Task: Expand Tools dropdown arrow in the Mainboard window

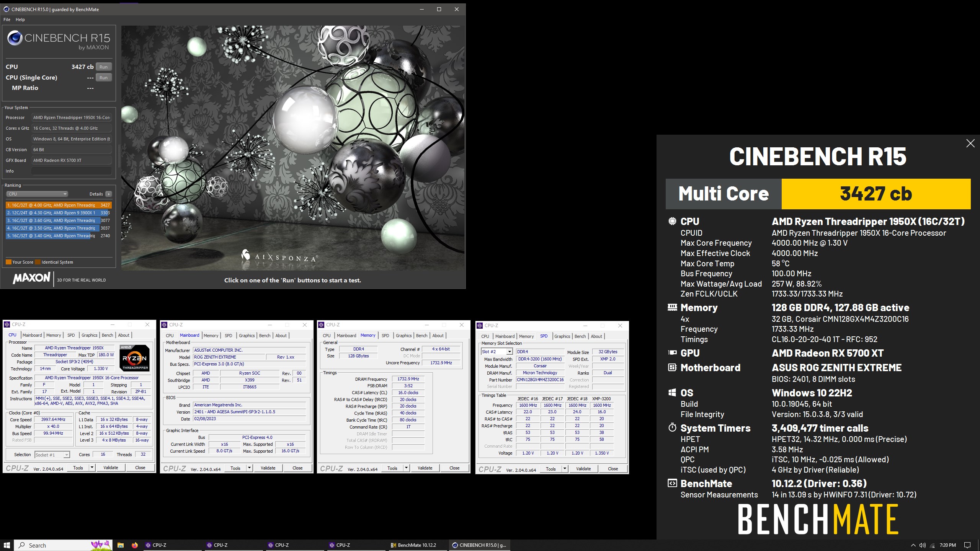Action: (x=249, y=468)
